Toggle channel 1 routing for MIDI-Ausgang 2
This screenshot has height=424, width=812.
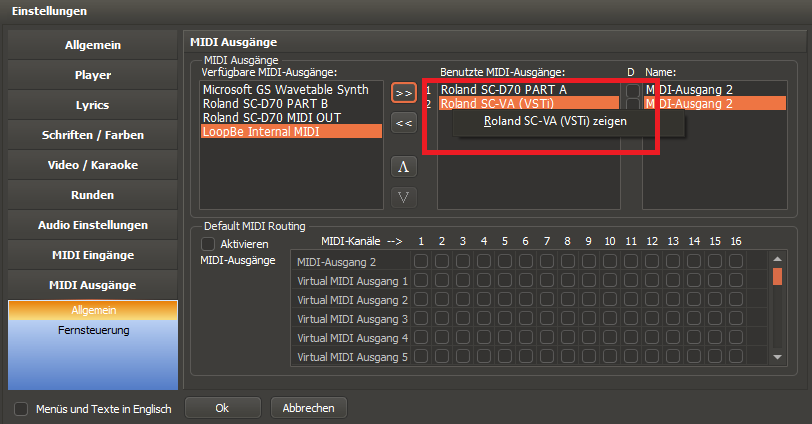pos(421,262)
